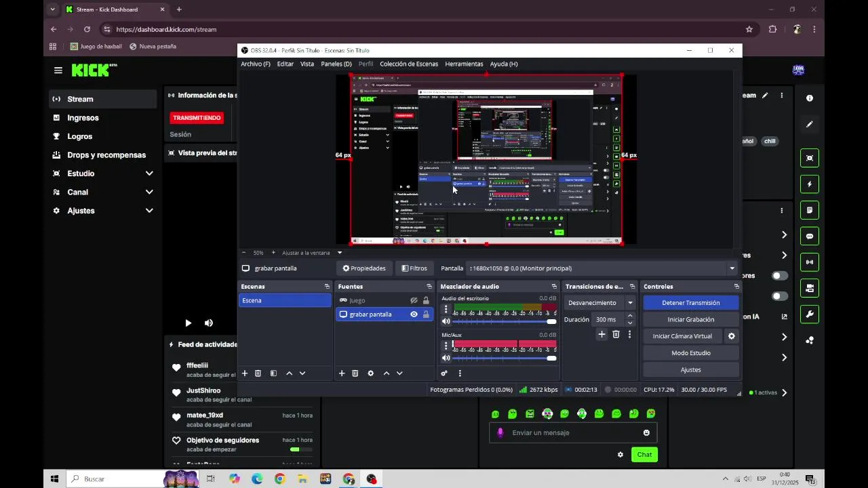The width and height of the screenshot is (868, 488).
Task: Undock the Escenas panel
Action: [x=327, y=287]
